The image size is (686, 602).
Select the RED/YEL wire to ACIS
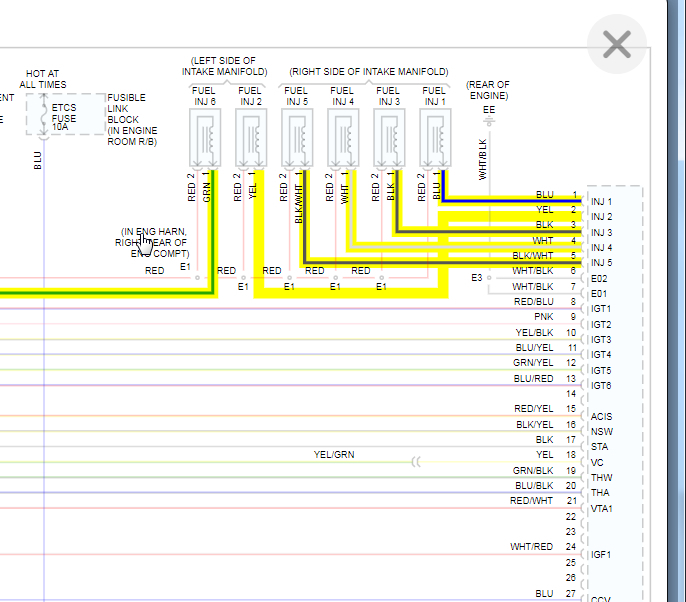point(291,416)
